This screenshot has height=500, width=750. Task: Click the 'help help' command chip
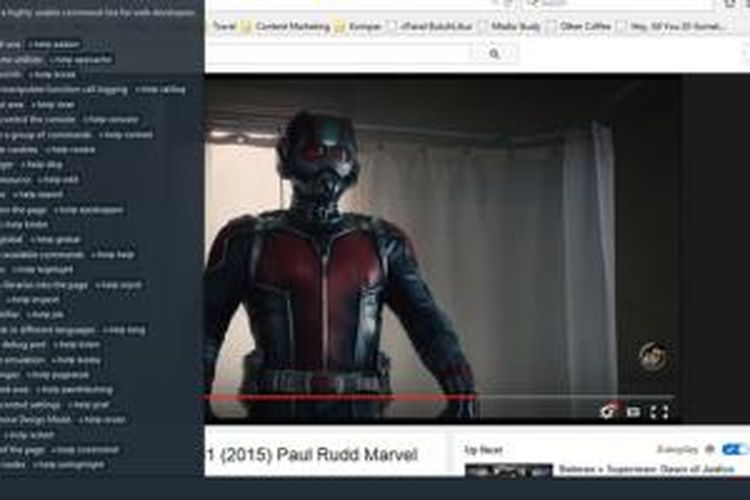pyautogui.click(x=113, y=255)
